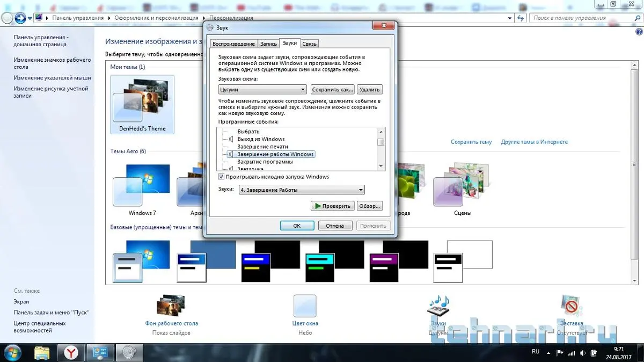
Task: Launch Yandex Browser from the taskbar
Action: (x=71, y=353)
